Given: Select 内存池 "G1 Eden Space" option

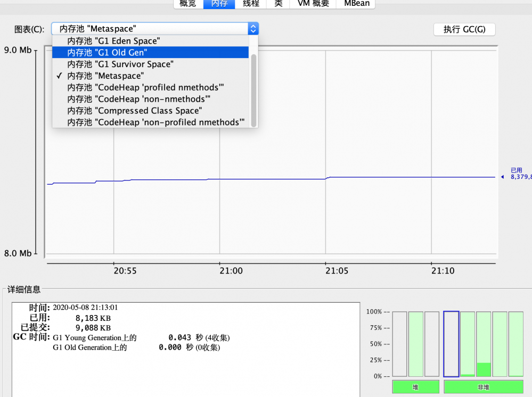Looking at the screenshot, I should coord(150,41).
